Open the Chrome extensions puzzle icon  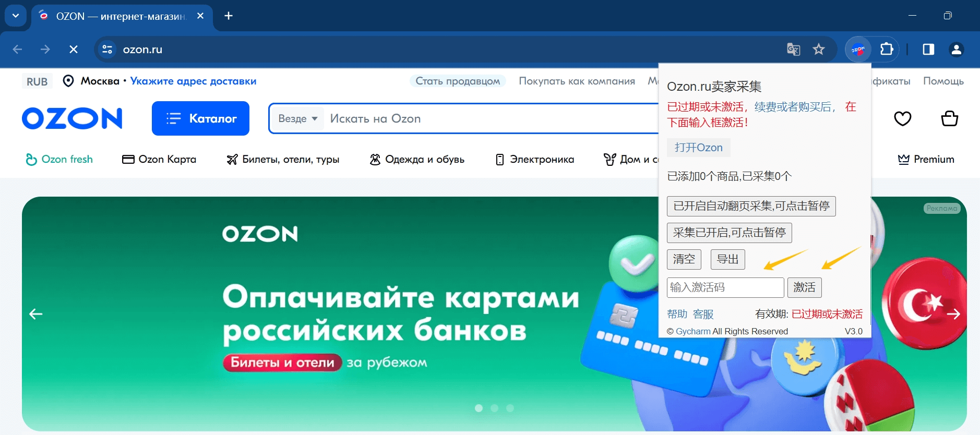(x=887, y=50)
